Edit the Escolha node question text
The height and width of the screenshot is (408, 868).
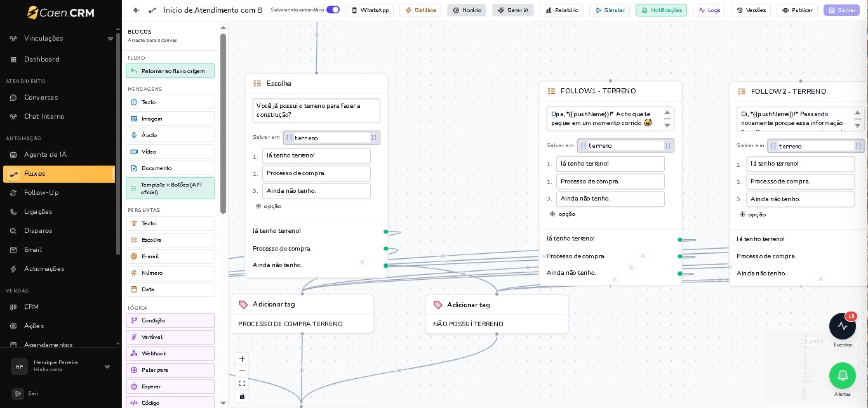point(316,110)
